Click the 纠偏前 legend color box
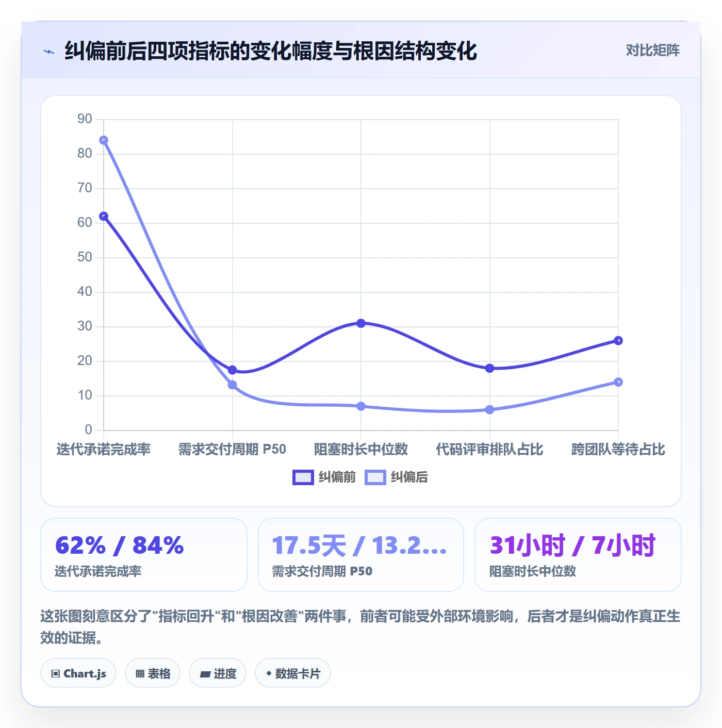Image resolution: width=722 pixels, height=728 pixels. (x=303, y=477)
